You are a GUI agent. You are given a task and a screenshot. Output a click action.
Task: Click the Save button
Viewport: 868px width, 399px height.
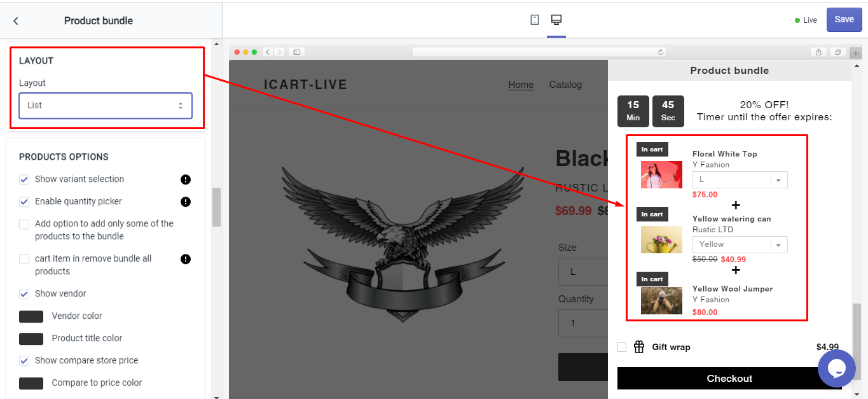coord(844,20)
